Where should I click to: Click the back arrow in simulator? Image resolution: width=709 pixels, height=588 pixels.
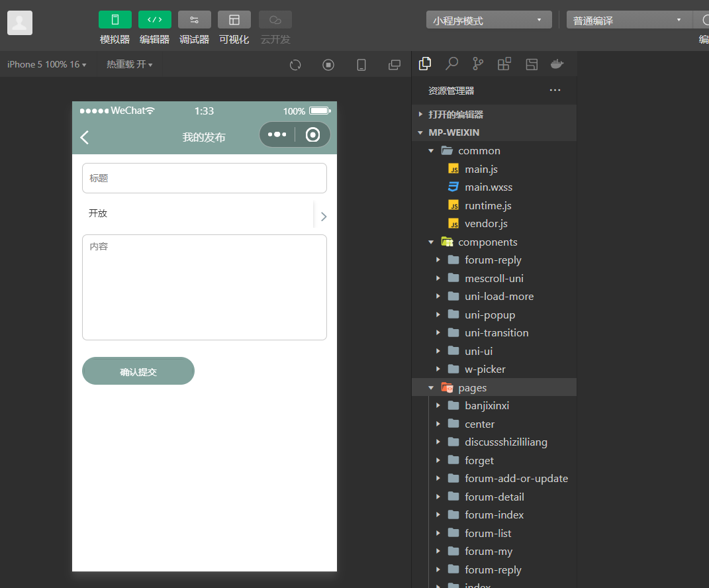pos(85,137)
